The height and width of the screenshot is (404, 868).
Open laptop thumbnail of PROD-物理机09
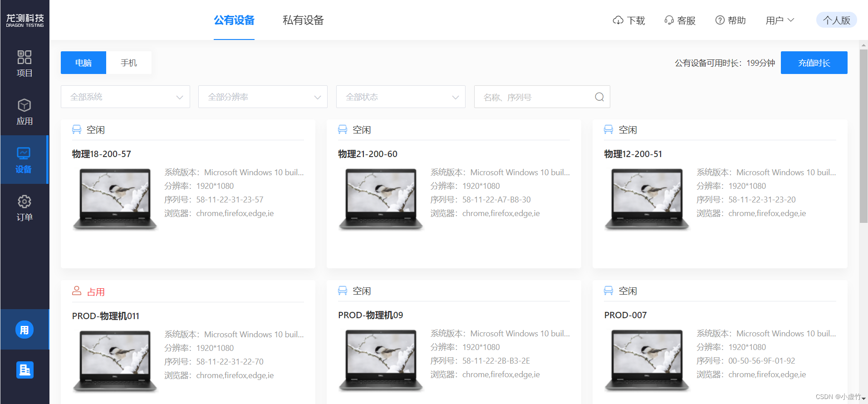click(x=381, y=360)
